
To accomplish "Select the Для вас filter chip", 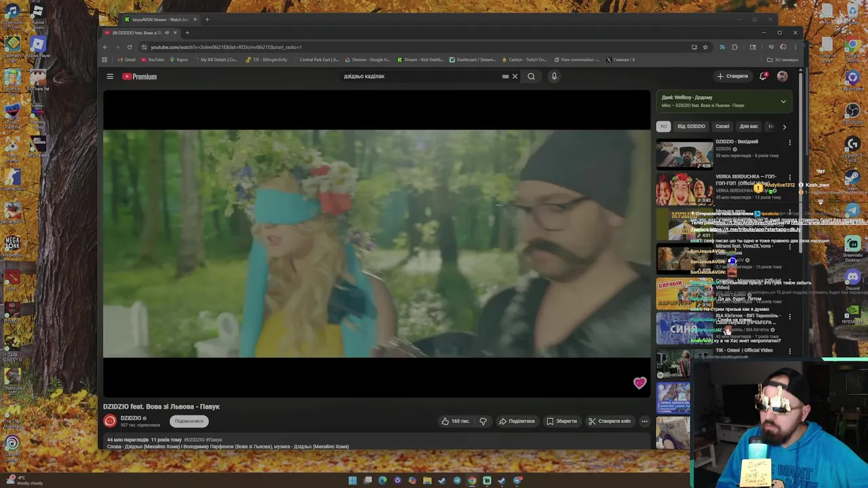I will click(x=749, y=126).
